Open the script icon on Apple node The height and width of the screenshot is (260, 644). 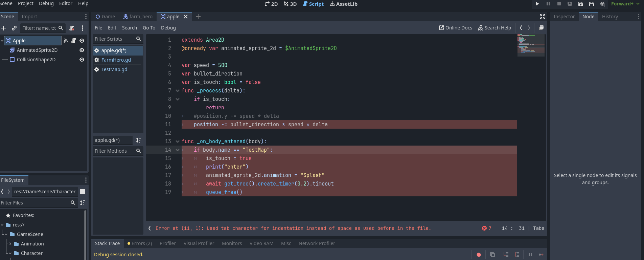pos(74,41)
